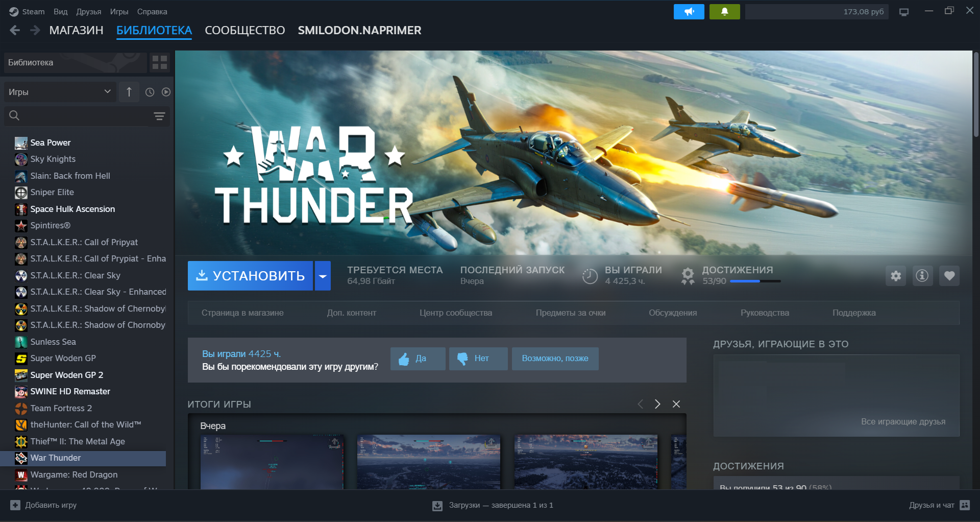Viewport: 980px width, 522px height.
Task: Click the Steam logo menu
Action: (x=27, y=12)
